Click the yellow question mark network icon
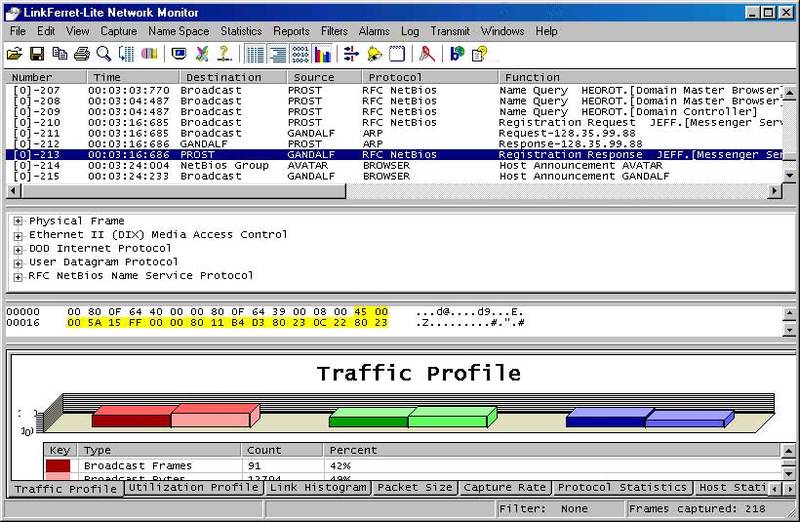The image size is (800, 522). (224, 54)
